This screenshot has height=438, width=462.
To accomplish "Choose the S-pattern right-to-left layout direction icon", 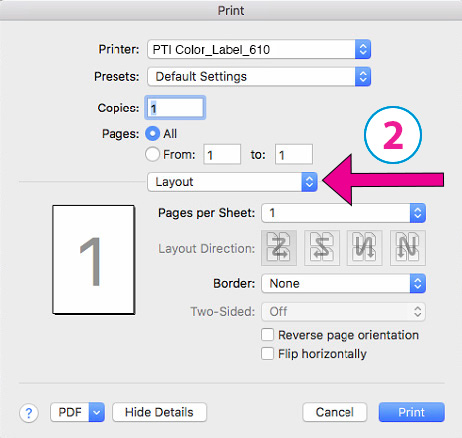I will (x=322, y=248).
